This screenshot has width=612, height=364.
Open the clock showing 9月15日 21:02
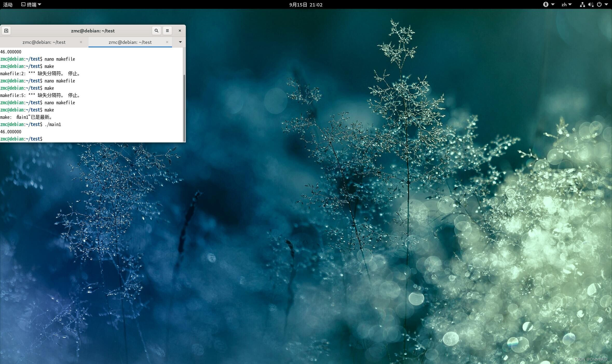click(x=306, y=4)
